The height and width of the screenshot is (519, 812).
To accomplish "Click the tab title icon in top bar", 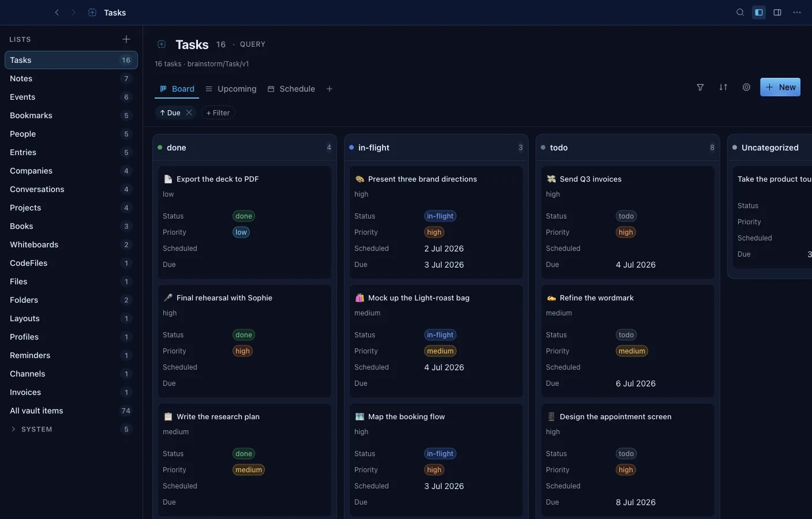I will tap(92, 12).
